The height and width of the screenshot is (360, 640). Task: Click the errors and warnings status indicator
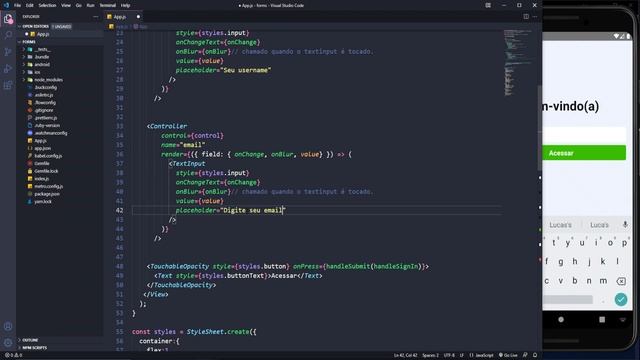(x=13, y=355)
